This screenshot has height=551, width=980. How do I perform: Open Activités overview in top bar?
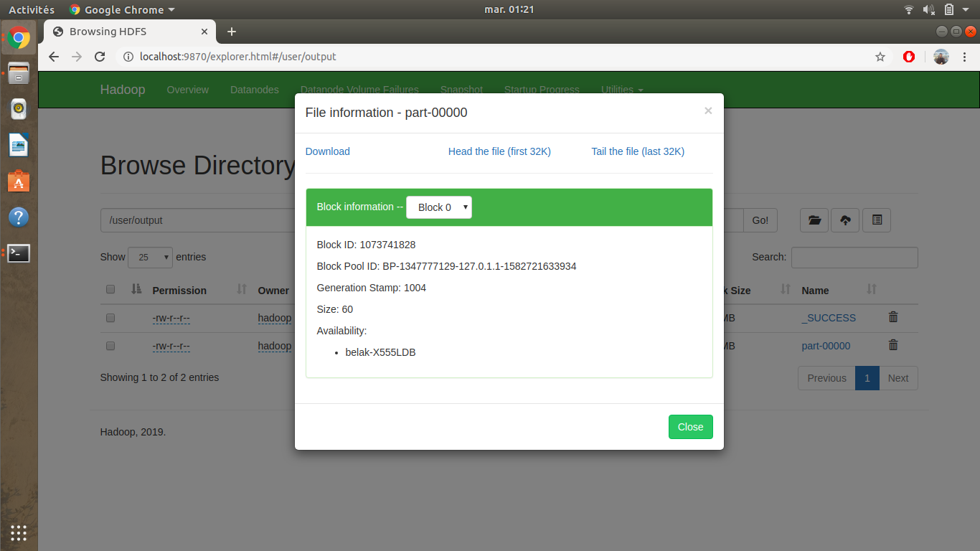(32, 9)
